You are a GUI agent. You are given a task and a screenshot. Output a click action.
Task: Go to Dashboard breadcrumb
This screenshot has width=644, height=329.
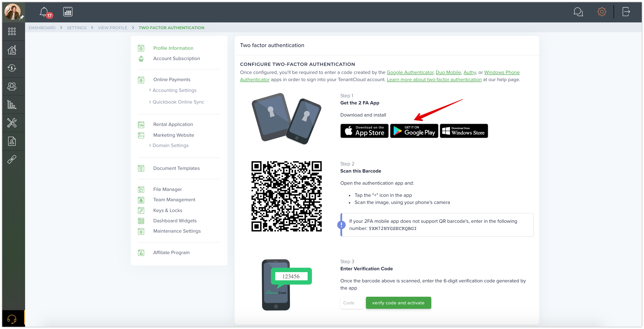click(42, 28)
